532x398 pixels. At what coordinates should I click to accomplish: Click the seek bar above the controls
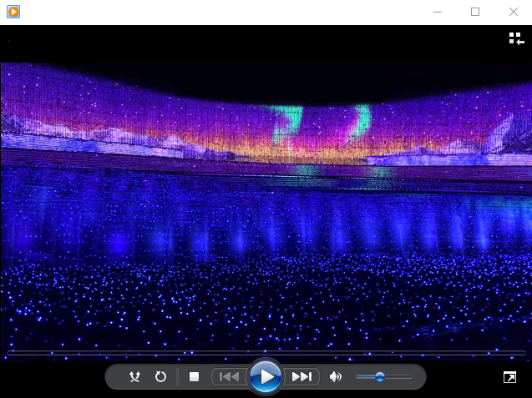[x=266, y=353]
